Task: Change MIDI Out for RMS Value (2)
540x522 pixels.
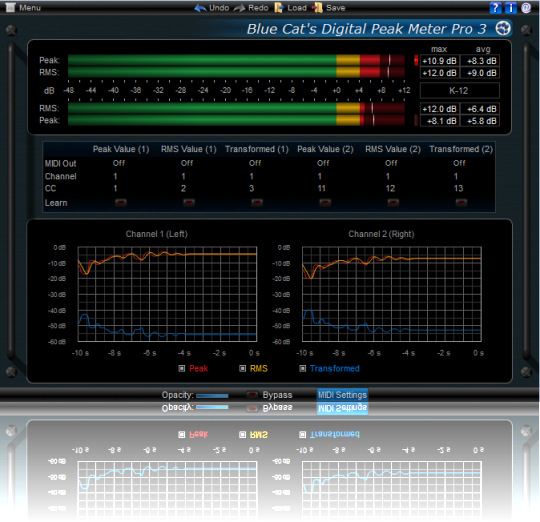Action: pyautogui.click(x=391, y=163)
